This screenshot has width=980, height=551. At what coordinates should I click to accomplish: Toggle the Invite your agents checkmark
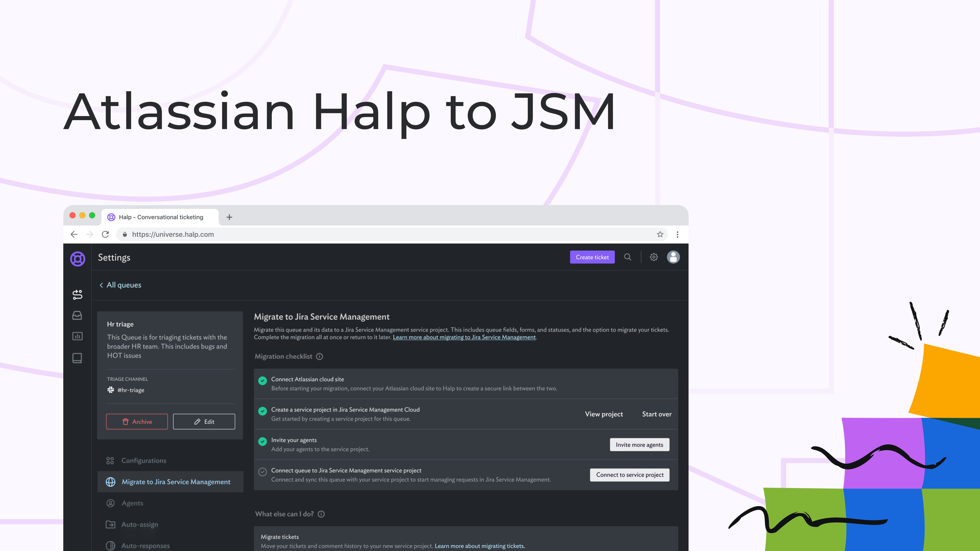(262, 442)
